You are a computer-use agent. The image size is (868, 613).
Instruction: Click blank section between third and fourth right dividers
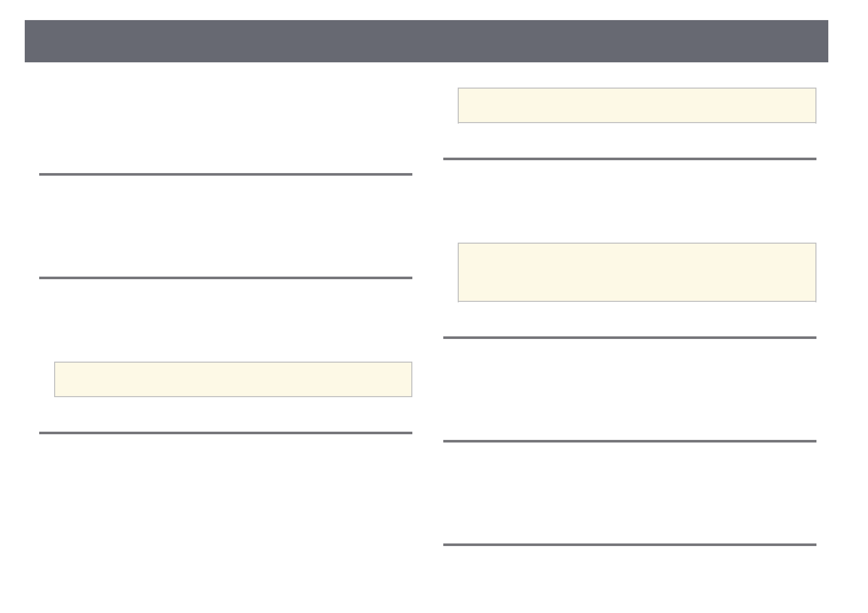629,493
